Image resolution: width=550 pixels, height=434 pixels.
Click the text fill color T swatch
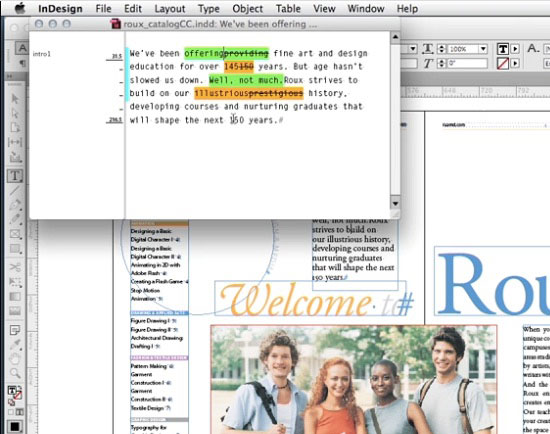coord(503,49)
